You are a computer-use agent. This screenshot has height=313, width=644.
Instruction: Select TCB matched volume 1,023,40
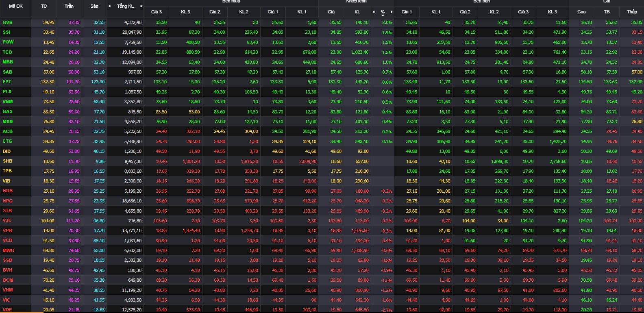pyautogui.click(x=360, y=52)
